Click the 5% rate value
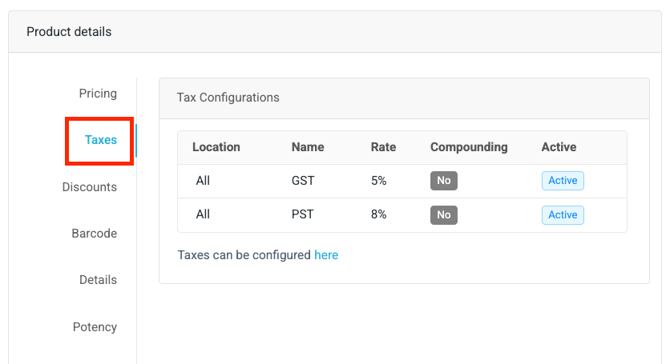The image size is (670, 364). tap(379, 181)
